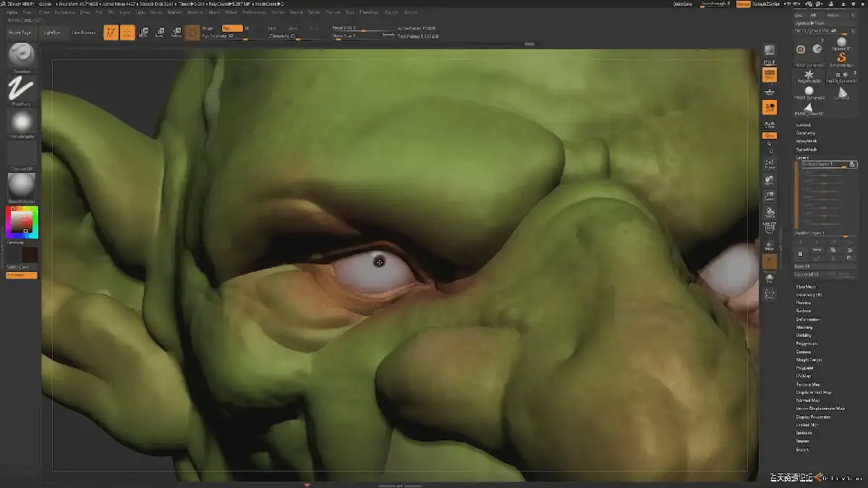Screen dimensions: 868x488
Task: Toggle the Zadd sculpt mode
Action: (273, 28)
